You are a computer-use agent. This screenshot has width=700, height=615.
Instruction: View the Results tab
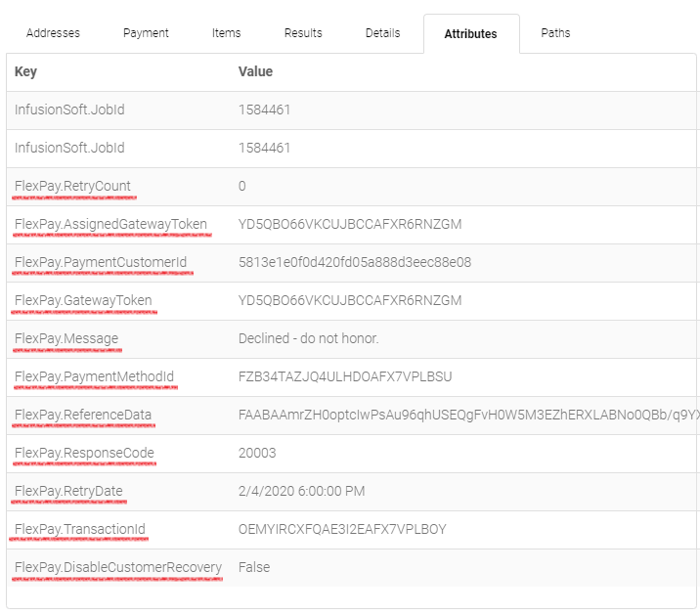point(303,33)
